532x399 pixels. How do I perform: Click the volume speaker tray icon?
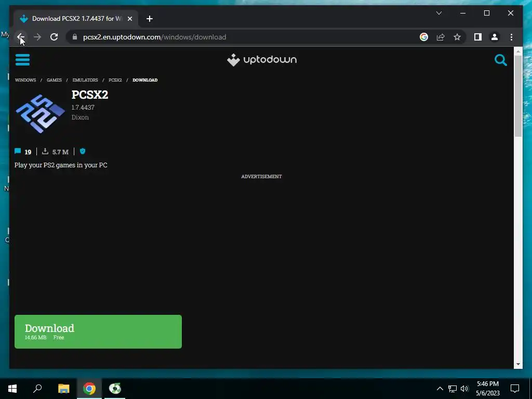pyautogui.click(x=464, y=389)
